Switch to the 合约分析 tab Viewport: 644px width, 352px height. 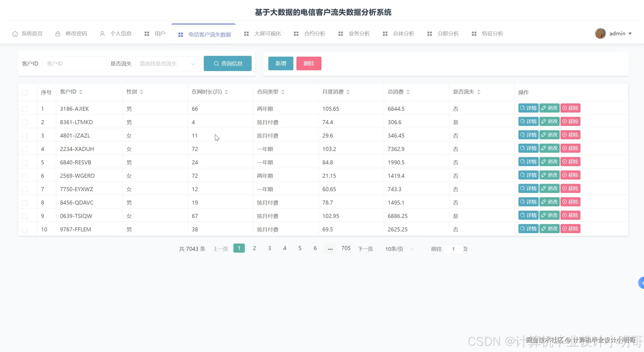[x=314, y=33]
